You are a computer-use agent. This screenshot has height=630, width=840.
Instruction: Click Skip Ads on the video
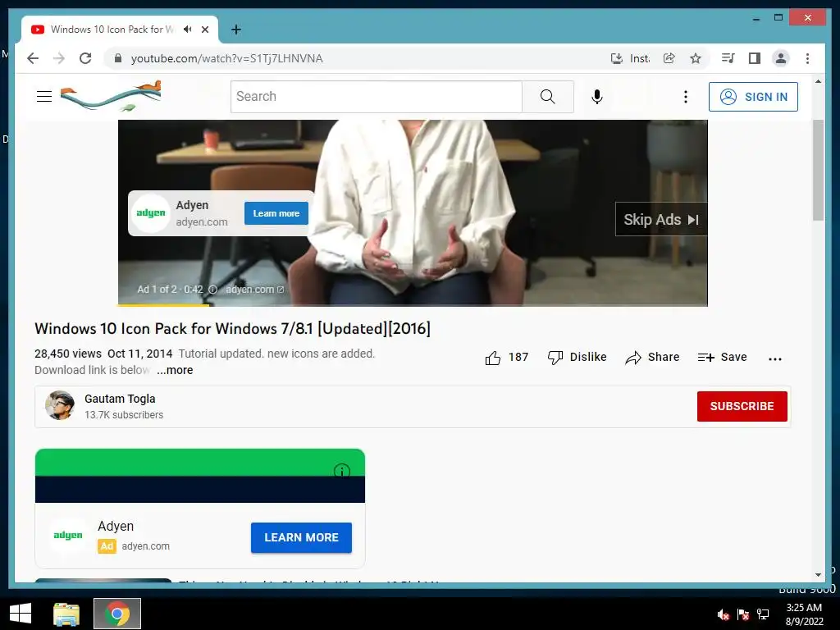pyautogui.click(x=661, y=219)
